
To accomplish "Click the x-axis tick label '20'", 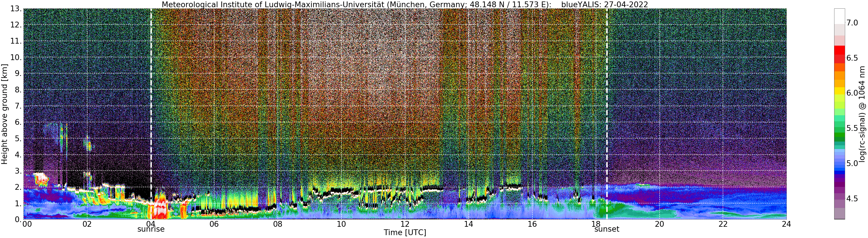I will pos(659,224).
